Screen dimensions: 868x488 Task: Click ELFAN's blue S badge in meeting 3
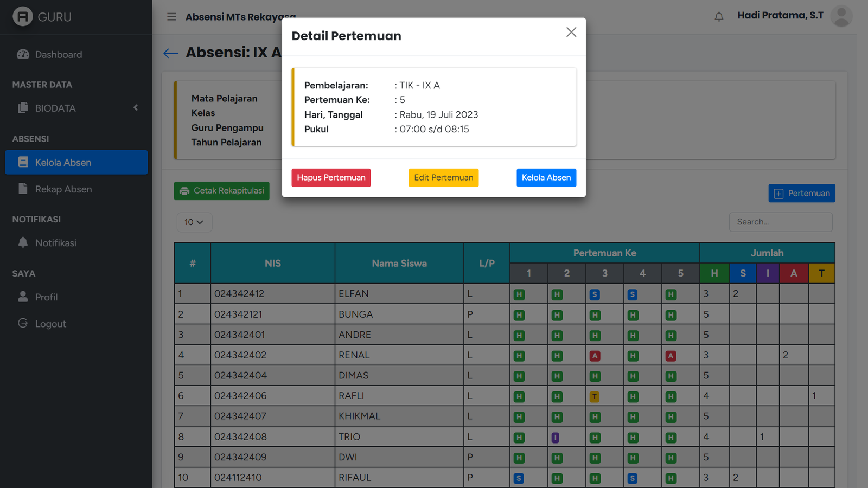[595, 294]
